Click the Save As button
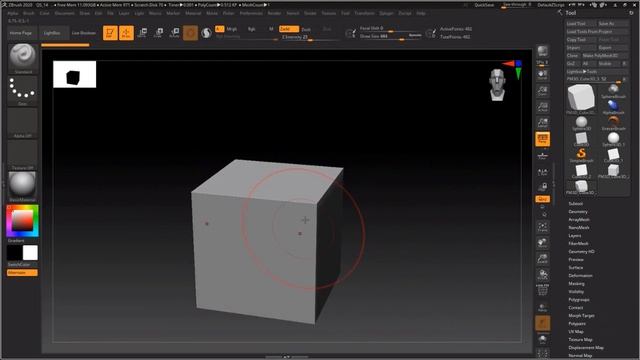The width and height of the screenshot is (640, 360). (613, 24)
